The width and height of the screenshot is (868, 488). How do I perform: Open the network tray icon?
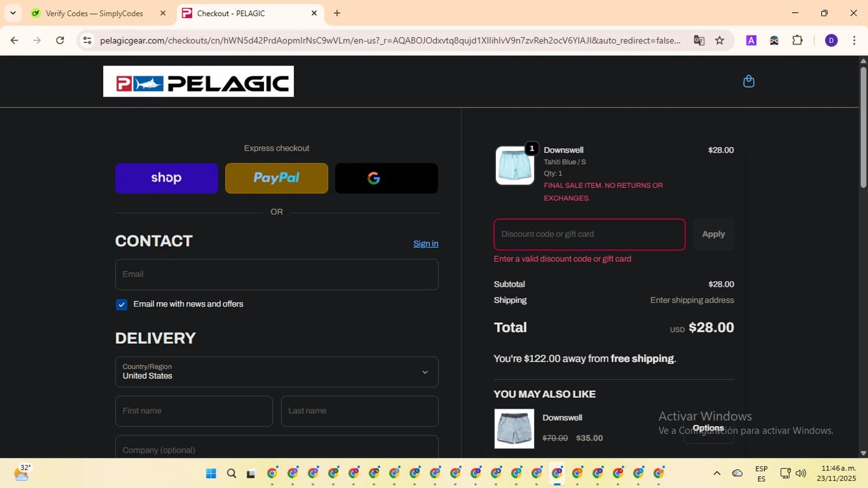click(x=785, y=474)
